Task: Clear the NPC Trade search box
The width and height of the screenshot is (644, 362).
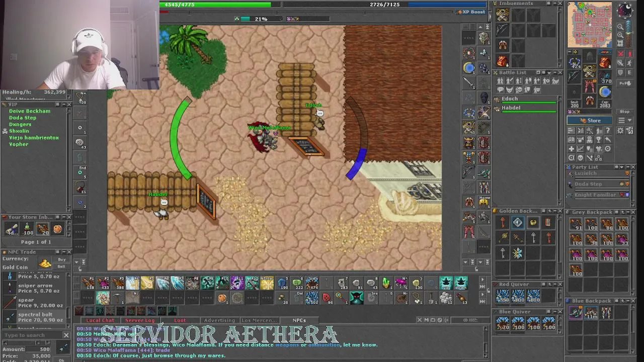Action: (66, 335)
